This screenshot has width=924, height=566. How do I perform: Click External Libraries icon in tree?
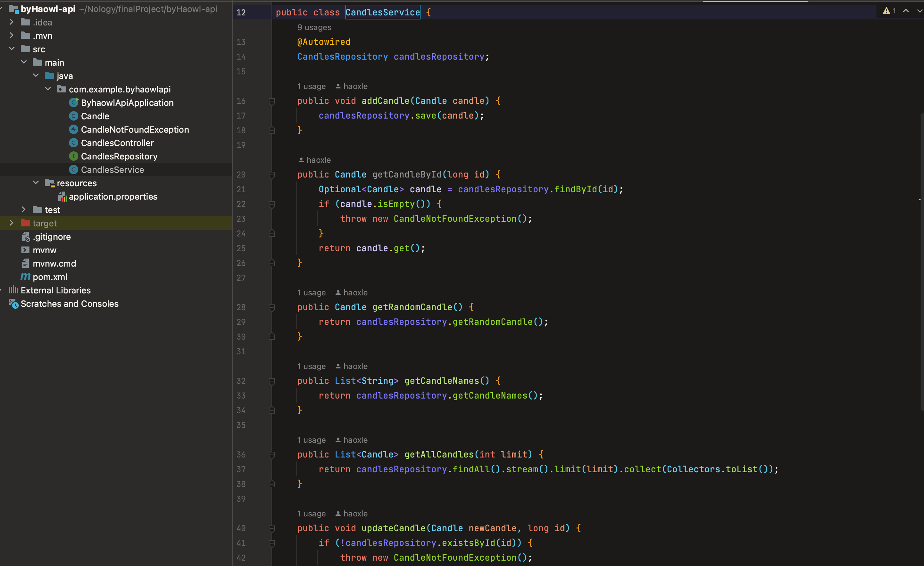click(13, 290)
